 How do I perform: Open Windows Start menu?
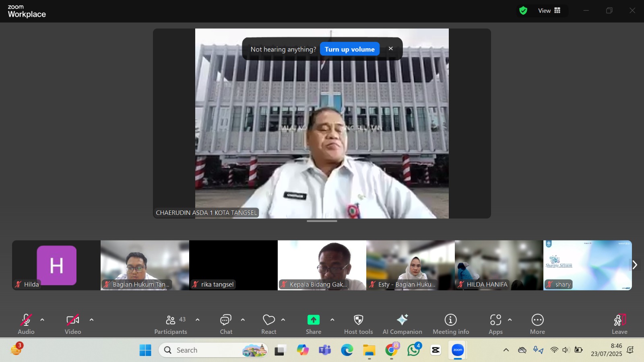145,350
